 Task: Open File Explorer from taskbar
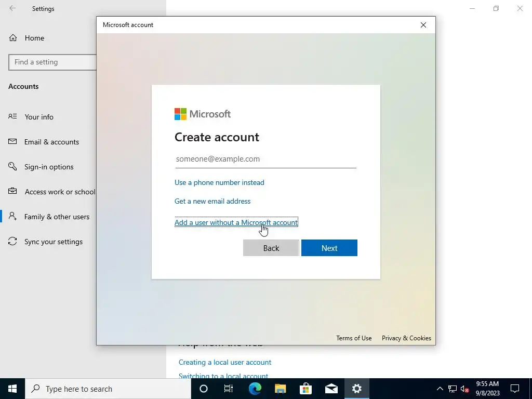(280, 389)
